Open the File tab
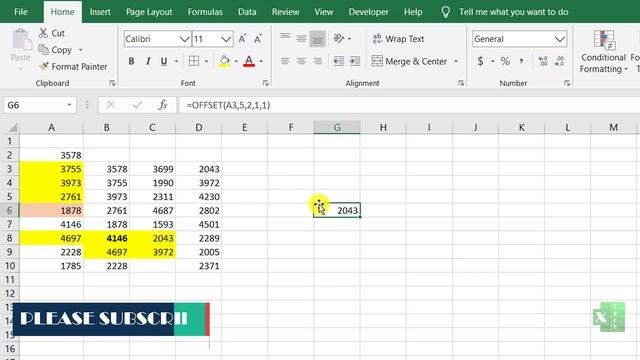Image resolution: width=640 pixels, height=360 pixels. click(21, 12)
